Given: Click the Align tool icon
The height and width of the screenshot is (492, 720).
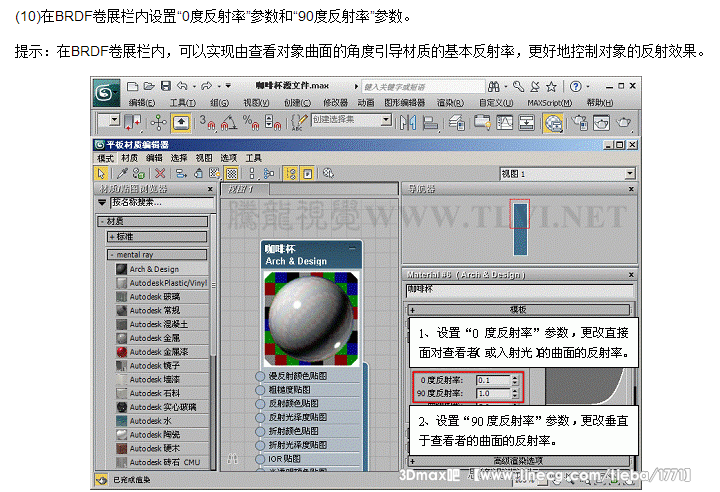Looking at the screenshot, I should pos(430,123).
